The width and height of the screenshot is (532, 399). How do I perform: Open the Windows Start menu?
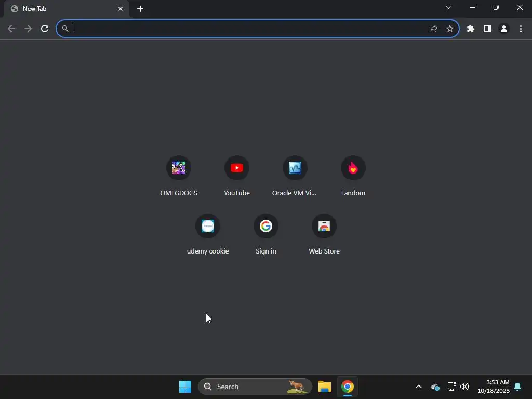(185, 387)
